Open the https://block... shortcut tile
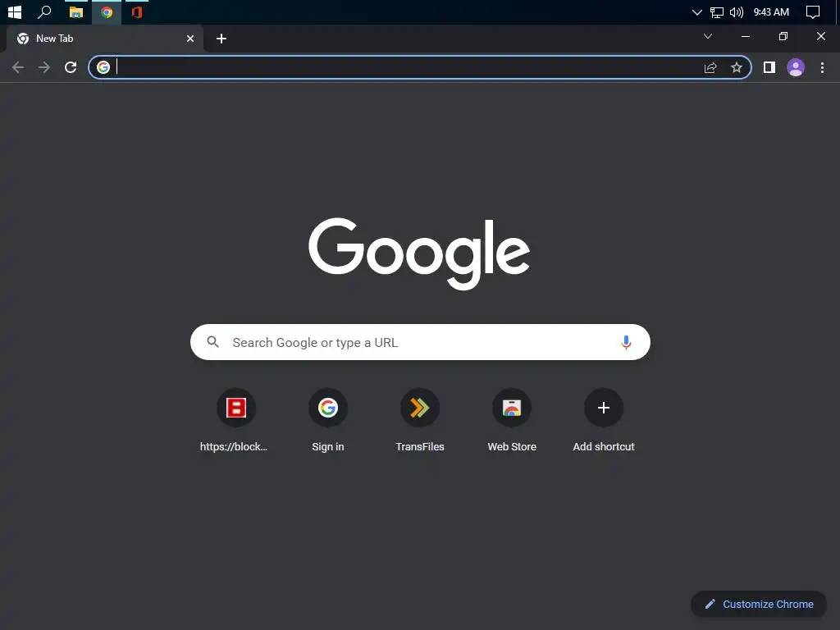Image resolution: width=840 pixels, height=630 pixels. click(235, 420)
